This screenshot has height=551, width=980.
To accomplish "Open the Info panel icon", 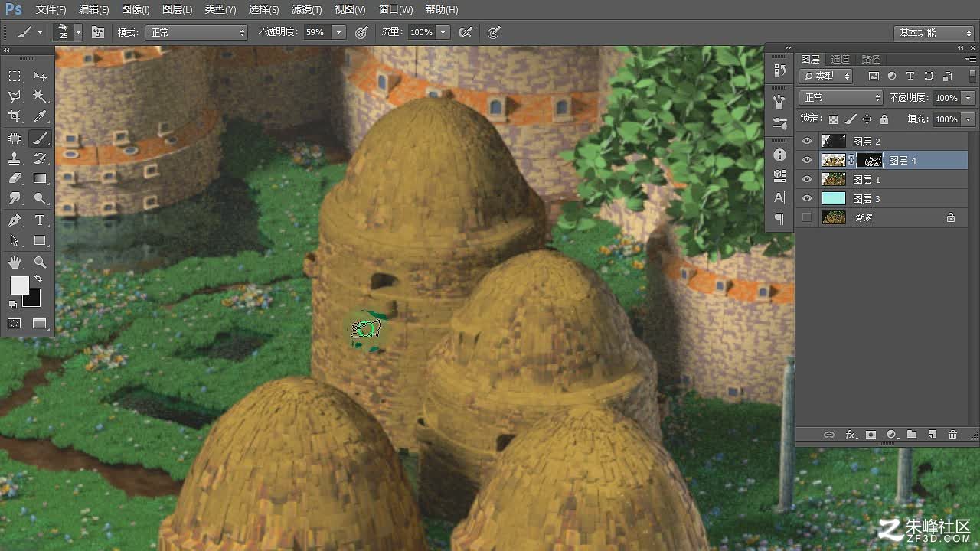I will click(x=779, y=155).
